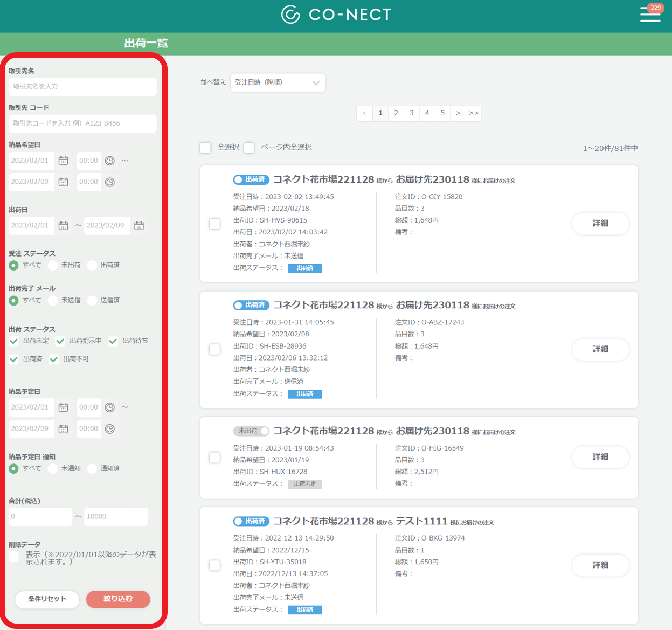672x630 pixels.
Task: Focus the 取引先名 input field
Action: tap(82, 87)
